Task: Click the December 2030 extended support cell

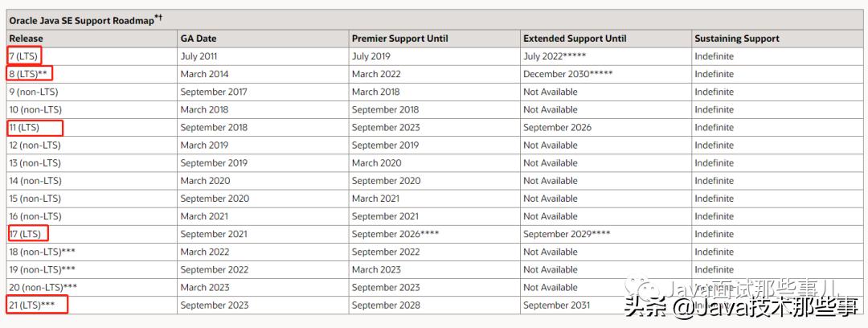Action: (567, 74)
